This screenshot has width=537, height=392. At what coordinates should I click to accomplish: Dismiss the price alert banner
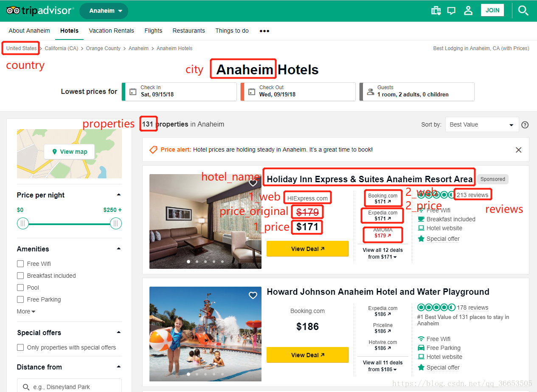518,150
